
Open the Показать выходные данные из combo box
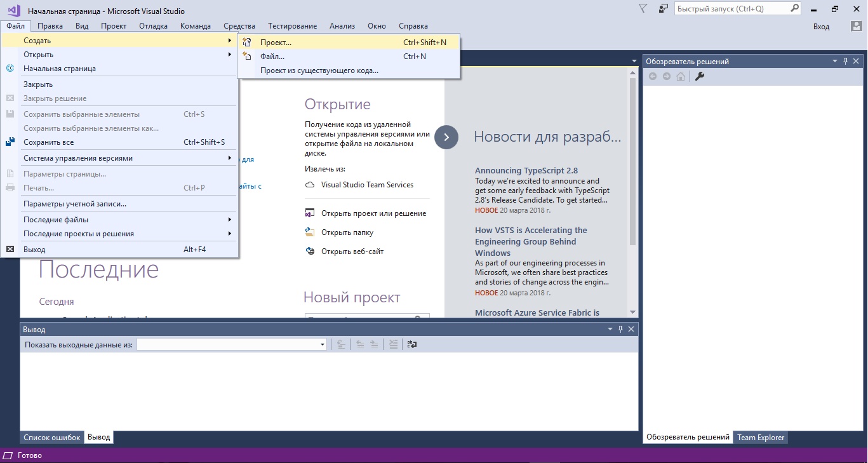pos(232,344)
